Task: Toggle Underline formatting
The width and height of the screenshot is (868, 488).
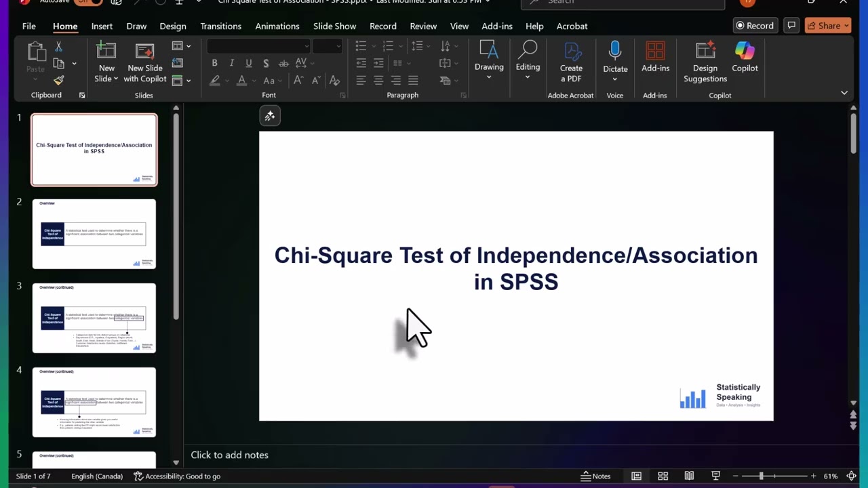Action: coord(249,63)
